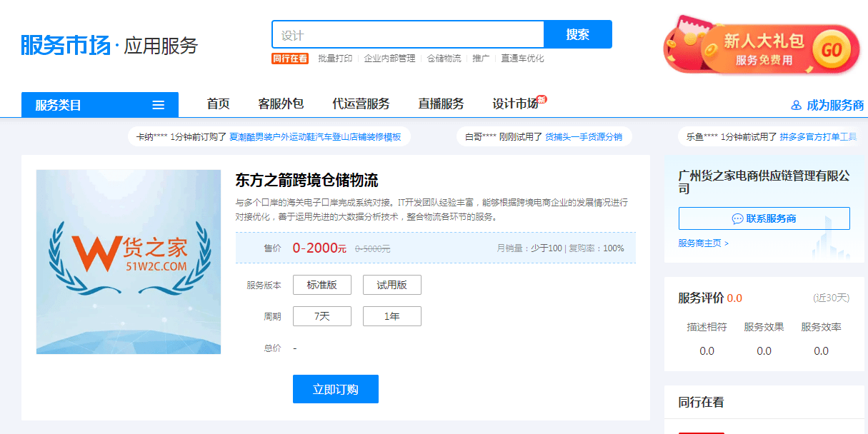Click the 联系服务商 button
The height and width of the screenshot is (434, 868).
coord(764,218)
